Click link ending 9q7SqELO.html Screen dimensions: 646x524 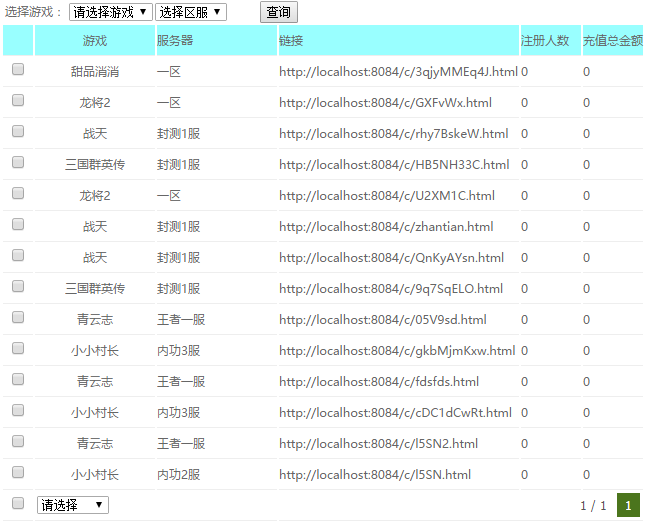click(x=391, y=288)
